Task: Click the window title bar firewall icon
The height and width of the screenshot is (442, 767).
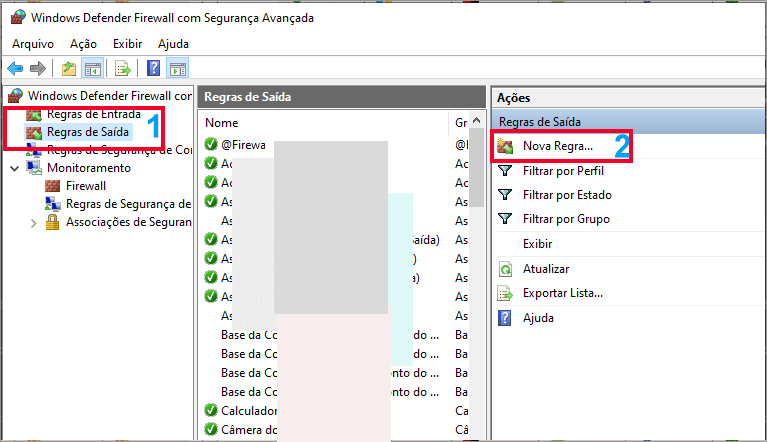Action: click(x=18, y=17)
